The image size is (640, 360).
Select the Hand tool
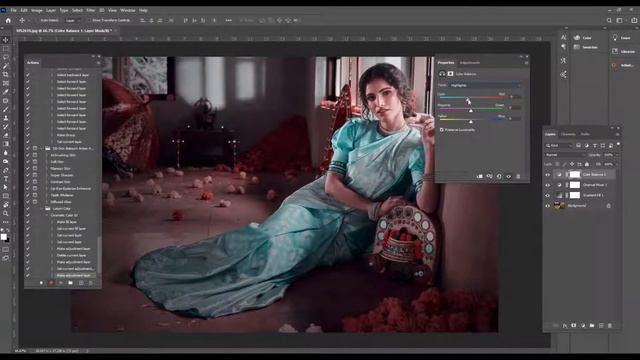[6, 204]
